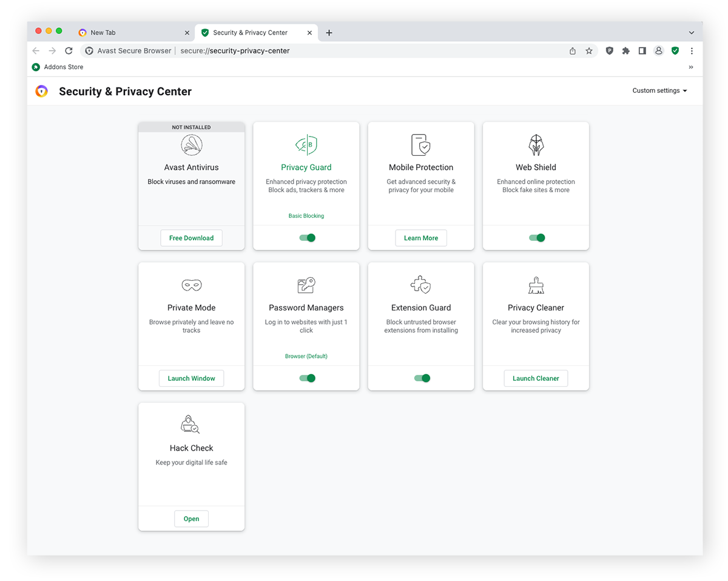The image size is (728, 581).
Task: Open the Custom settings dropdown
Action: pyautogui.click(x=659, y=91)
